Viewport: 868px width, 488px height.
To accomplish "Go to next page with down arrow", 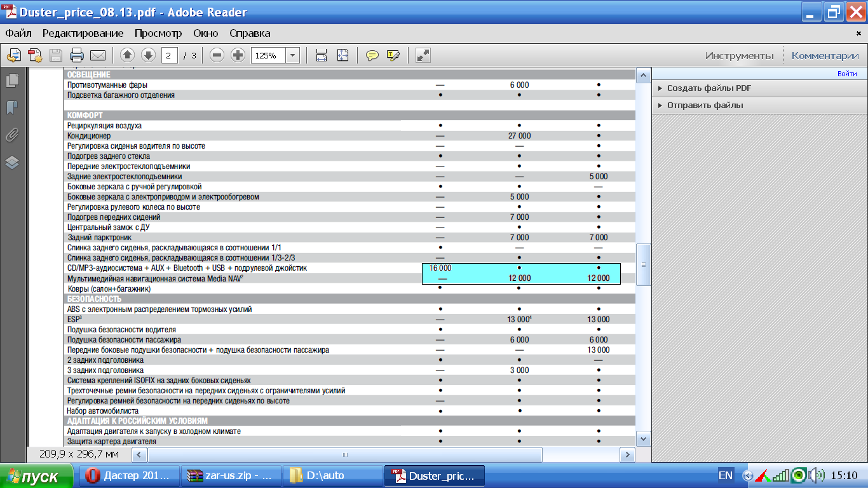I will click(148, 55).
